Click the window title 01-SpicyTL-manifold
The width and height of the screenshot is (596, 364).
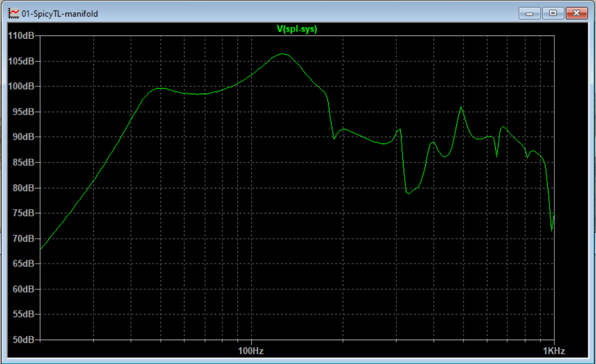(x=60, y=14)
